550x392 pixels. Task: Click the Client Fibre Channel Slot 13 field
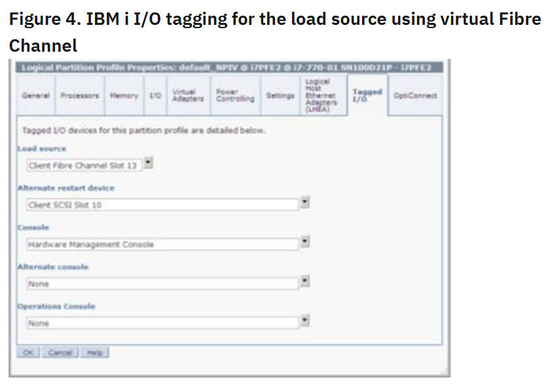click(84, 166)
